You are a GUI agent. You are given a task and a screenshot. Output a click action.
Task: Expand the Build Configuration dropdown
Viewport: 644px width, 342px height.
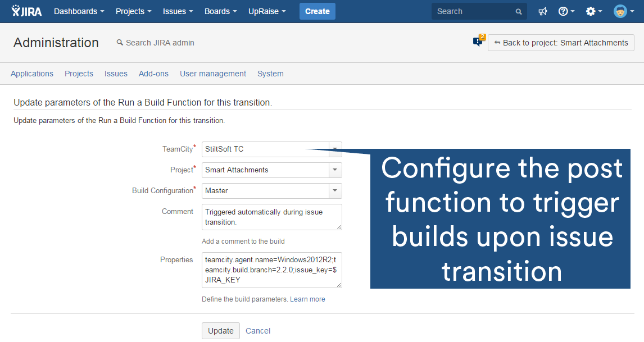[x=335, y=190]
